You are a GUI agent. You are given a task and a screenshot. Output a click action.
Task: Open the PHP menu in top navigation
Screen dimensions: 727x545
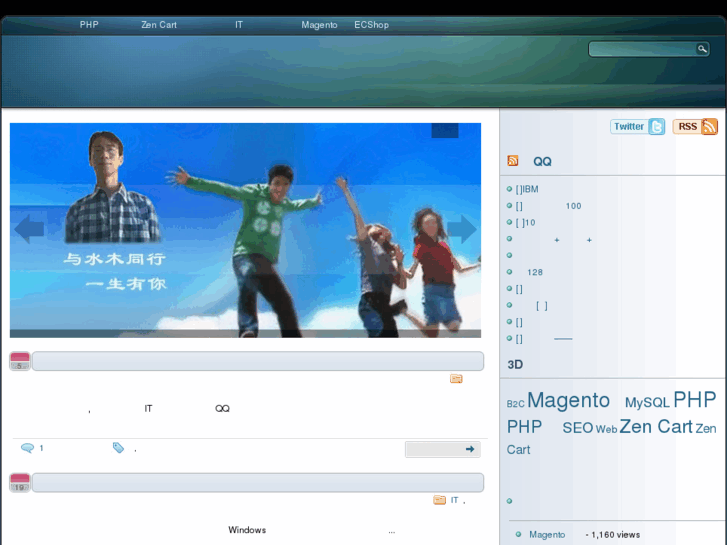pos(89,25)
